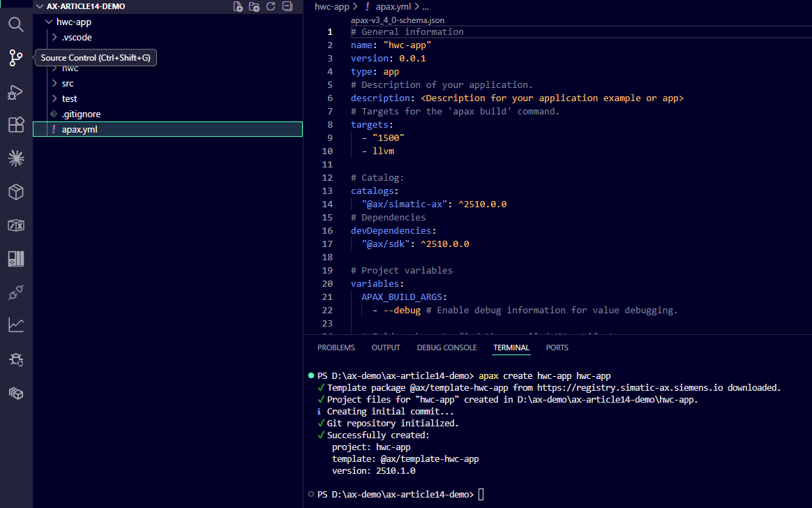
Task: Click the 'devDependencies' key
Action: (391, 230)
